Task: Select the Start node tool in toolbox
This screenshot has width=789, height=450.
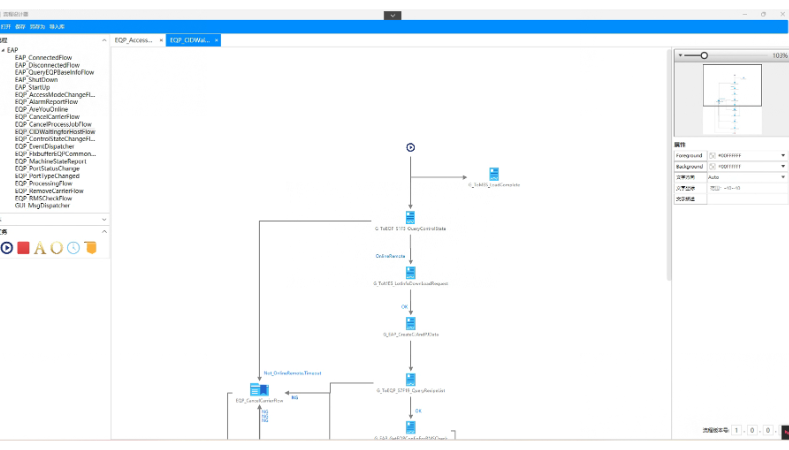Action: [7, 247]
